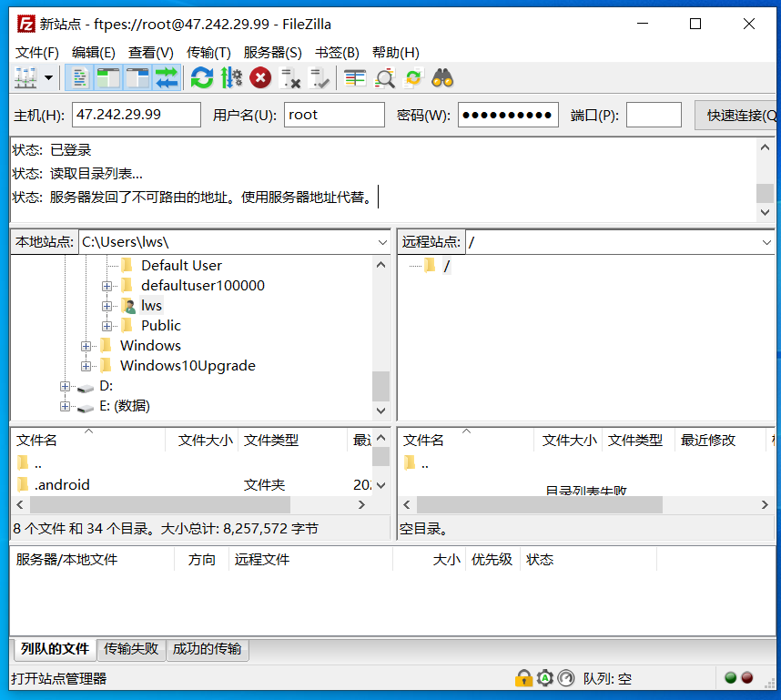Click the 密码 password input field
This screenshot has height=700, width=781.
point(508,115)
